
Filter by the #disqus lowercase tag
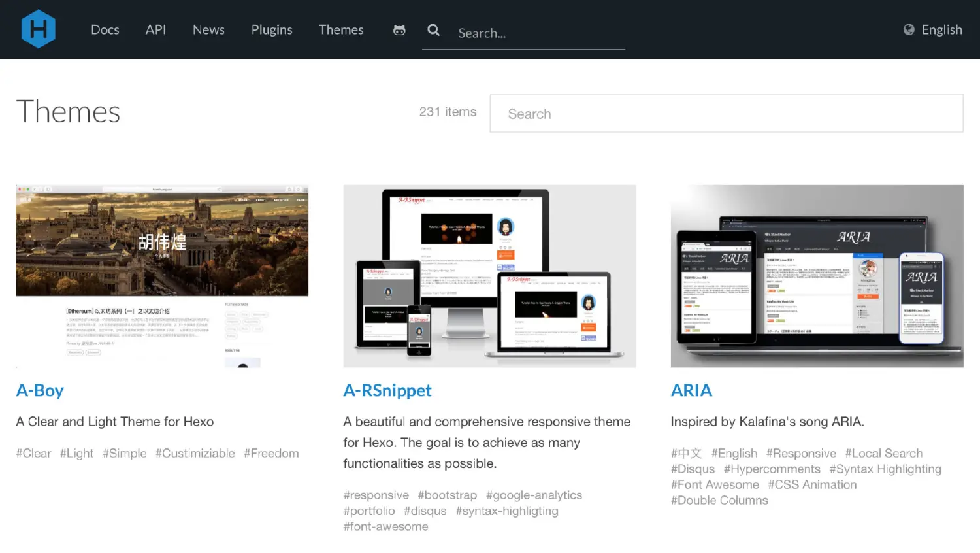pos(425,511)
